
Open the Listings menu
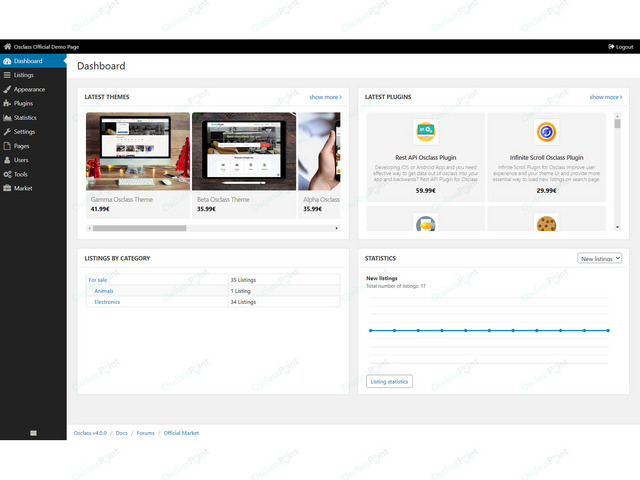pyautogui.click(x=33, y=75)
